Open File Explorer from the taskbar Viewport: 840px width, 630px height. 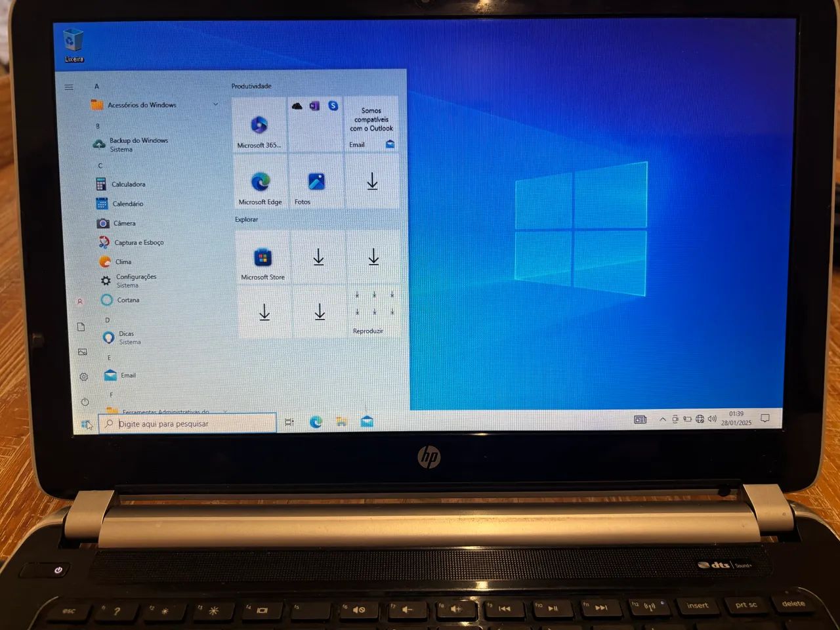(x=341, y=422)
